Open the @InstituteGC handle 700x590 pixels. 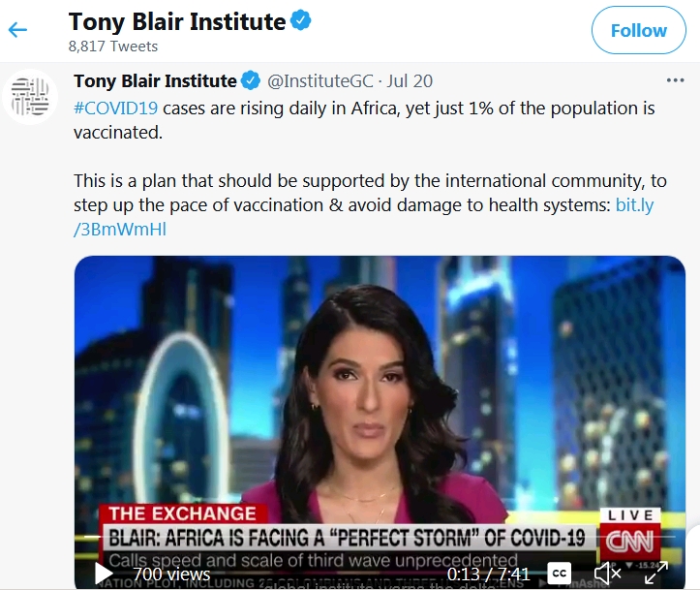pos(320,81)
